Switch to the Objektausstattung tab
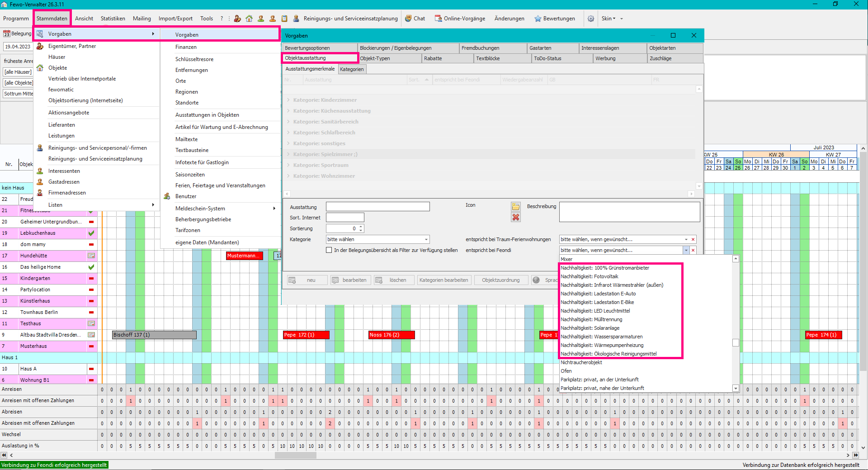Viewport: 868px width, 470px height. [x=320, y=58]
